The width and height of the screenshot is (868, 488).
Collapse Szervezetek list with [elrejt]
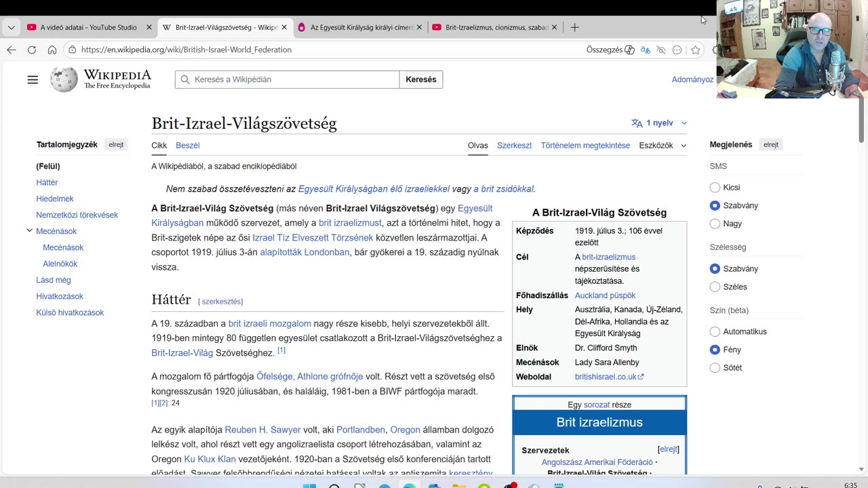pyautogui.click(x=669, y=449)
